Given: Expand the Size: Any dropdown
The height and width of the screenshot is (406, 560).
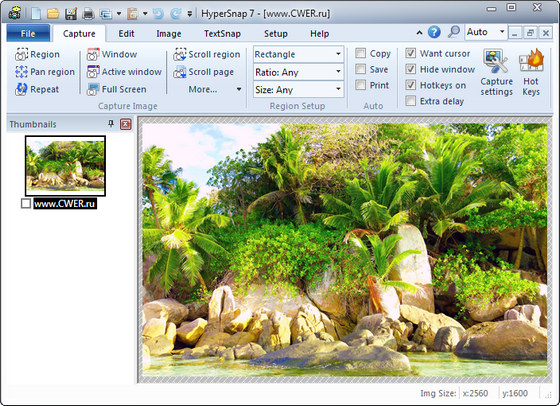Looking at the screenshot, I should (x=298, y=90).
